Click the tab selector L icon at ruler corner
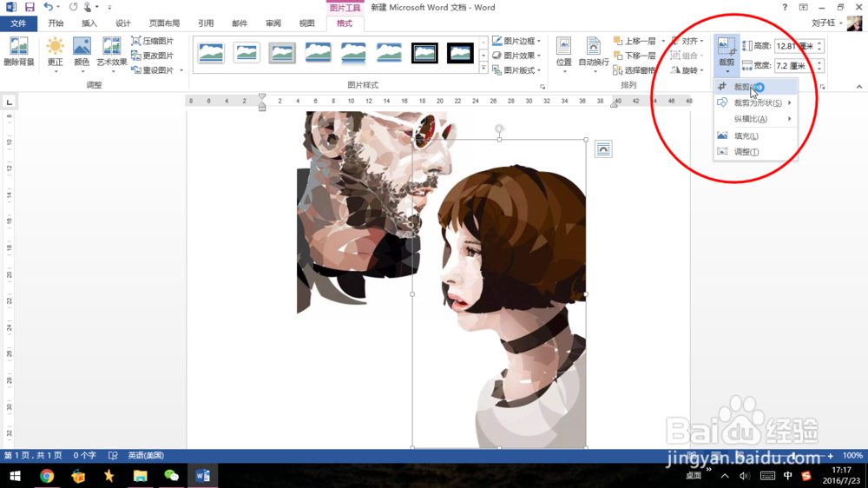Screen dimensions: 868x488 [9, 102]
